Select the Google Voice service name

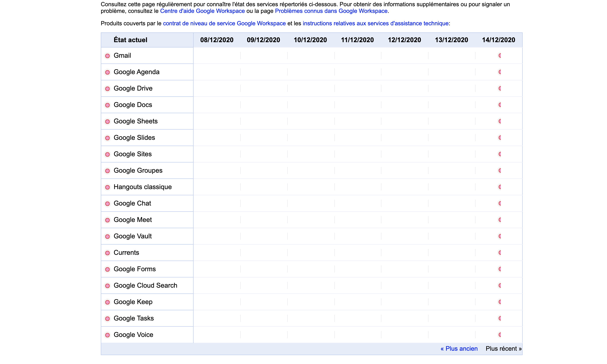pos(133,335)
